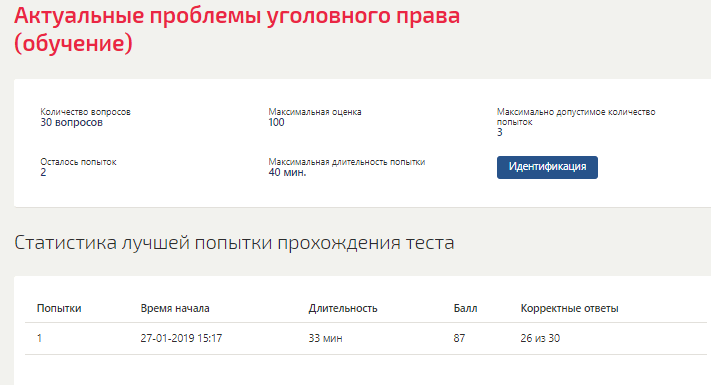Click the Время начала column header
The height and width of the screenshot is (385, 711).
pyautogui.click(x=175, y=308)
